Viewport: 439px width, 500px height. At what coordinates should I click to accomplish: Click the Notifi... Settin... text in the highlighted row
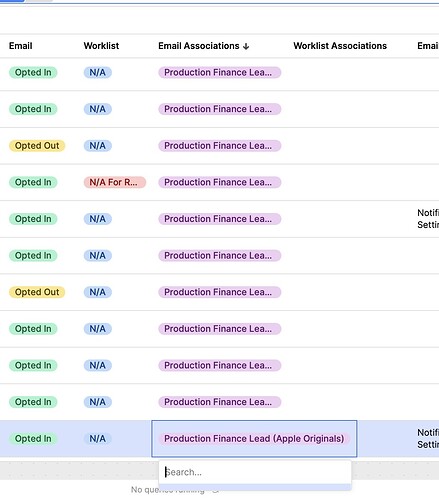428,438
